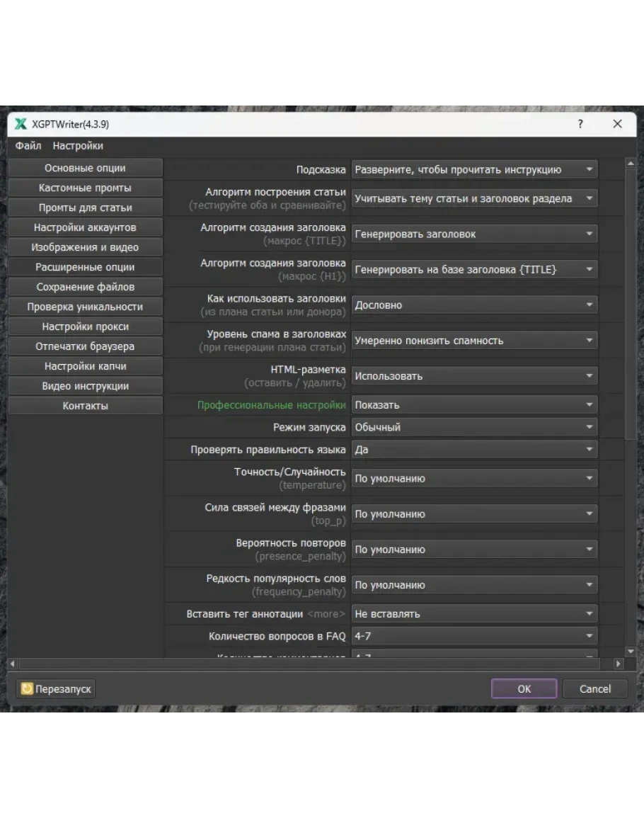Click the XGPTWriter app logo icon
Screen dimensions: 644x818
pyautogui.click(x=21, y=124)
